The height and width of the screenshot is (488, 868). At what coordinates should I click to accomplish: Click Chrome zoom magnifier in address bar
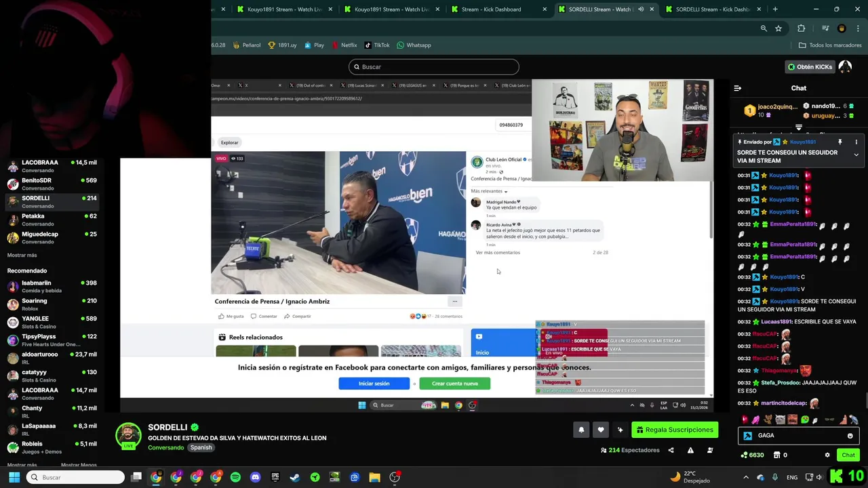(764, 28)
